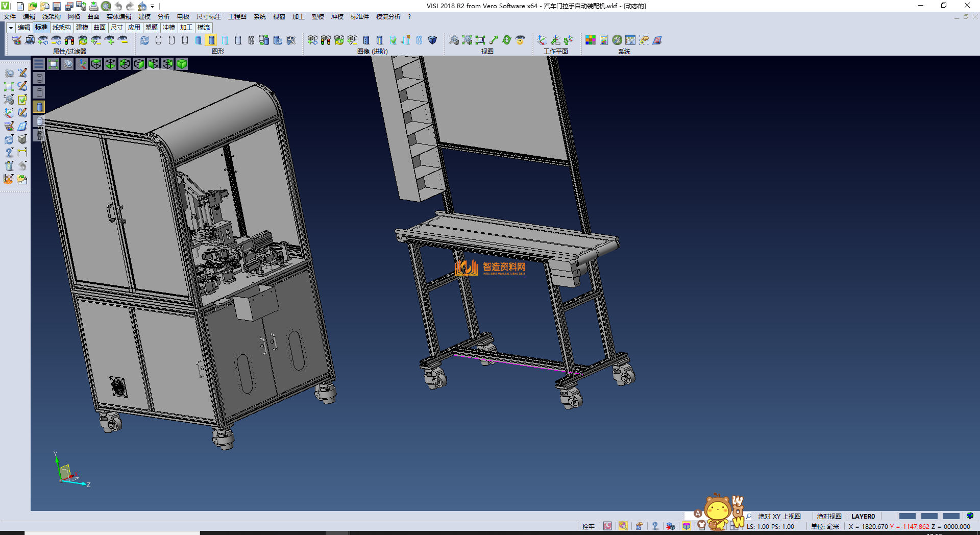Open the 分析 menu
This screenshot has height=535, width=980.
click(x=163, y=17)
